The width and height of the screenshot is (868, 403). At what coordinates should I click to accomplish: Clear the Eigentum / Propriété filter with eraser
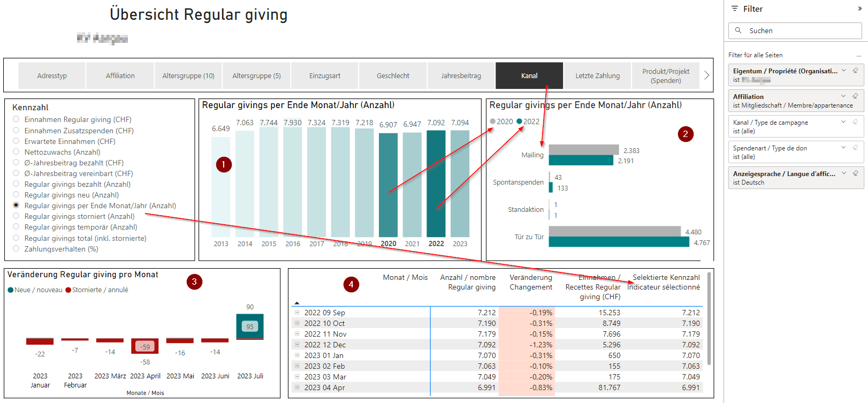(x=855, y=70)
